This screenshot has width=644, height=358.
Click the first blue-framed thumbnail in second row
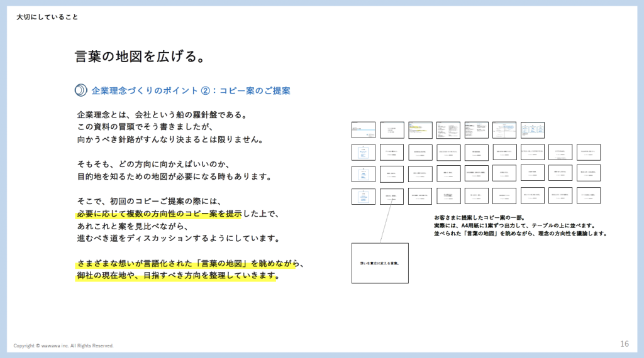363,152
